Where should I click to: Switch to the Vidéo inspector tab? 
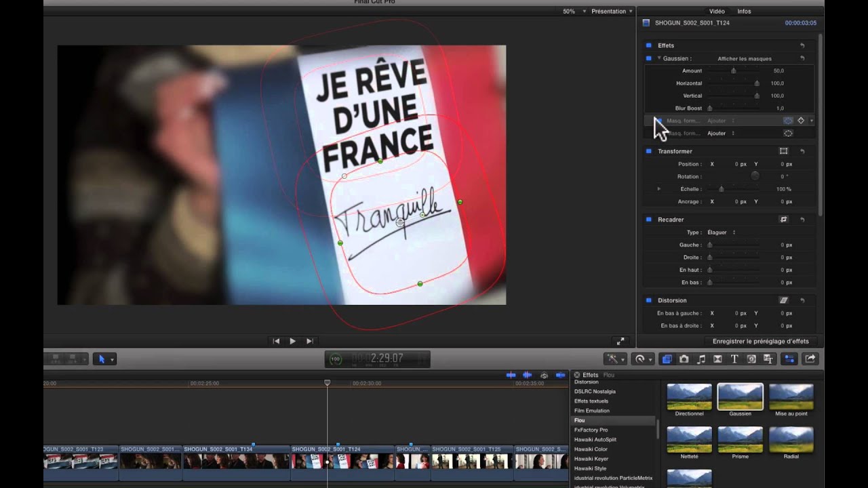(x=717, y=12)
